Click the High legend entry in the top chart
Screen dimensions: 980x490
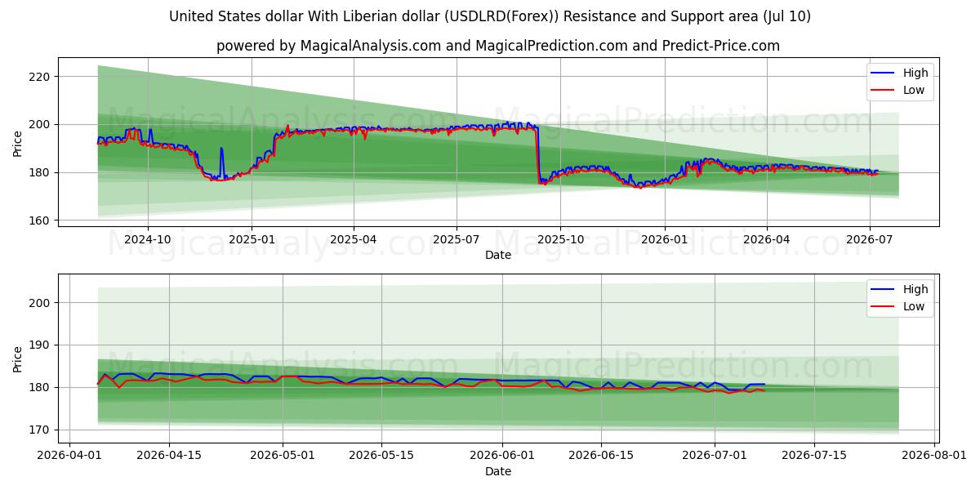pyautogui.click(x=900, y=73)
